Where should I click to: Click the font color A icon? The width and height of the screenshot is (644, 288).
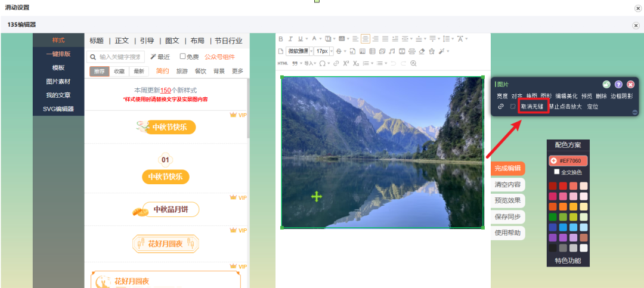pyautogui.click(x=314, y=39)
